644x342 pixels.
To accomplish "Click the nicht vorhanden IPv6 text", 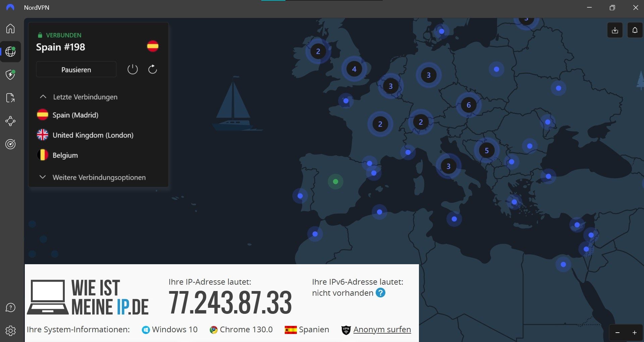I will coord(342,293).
